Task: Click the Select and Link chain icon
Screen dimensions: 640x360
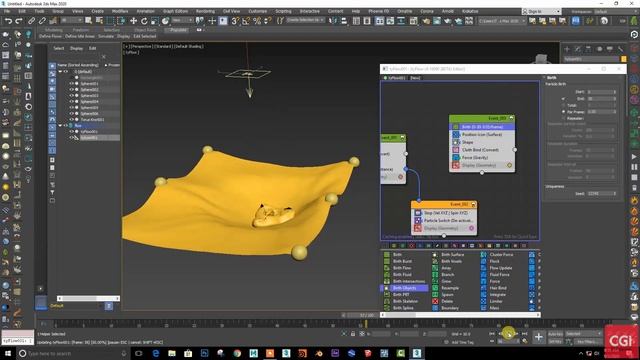Action: point(31,21)
